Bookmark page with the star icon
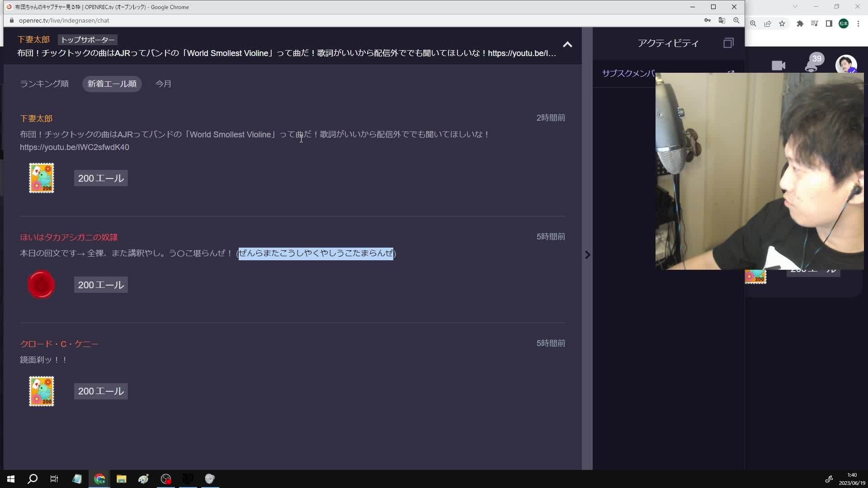The image size is (868, 488). click(x=782, y=23)
